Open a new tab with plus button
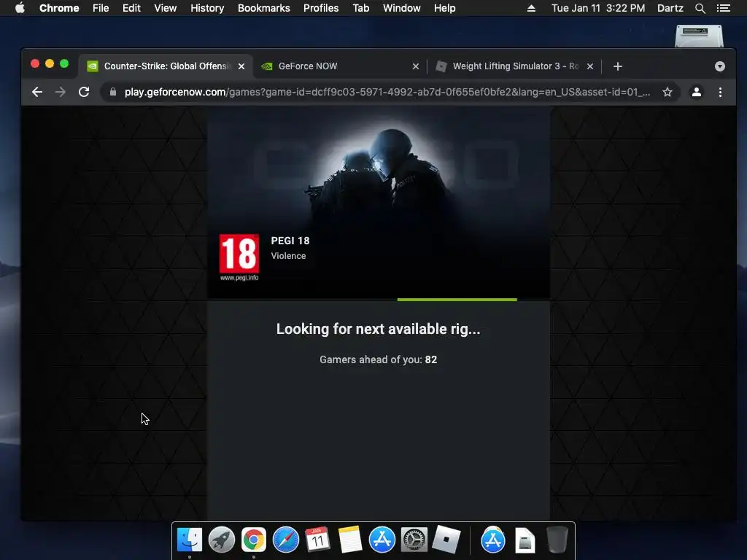 tap(618, 66)
